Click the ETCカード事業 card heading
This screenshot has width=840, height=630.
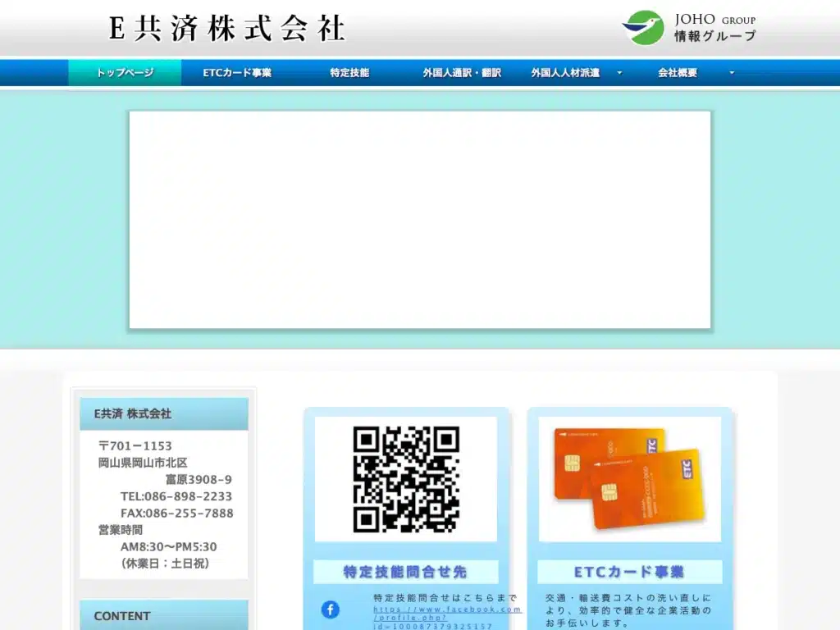(629, 572)
